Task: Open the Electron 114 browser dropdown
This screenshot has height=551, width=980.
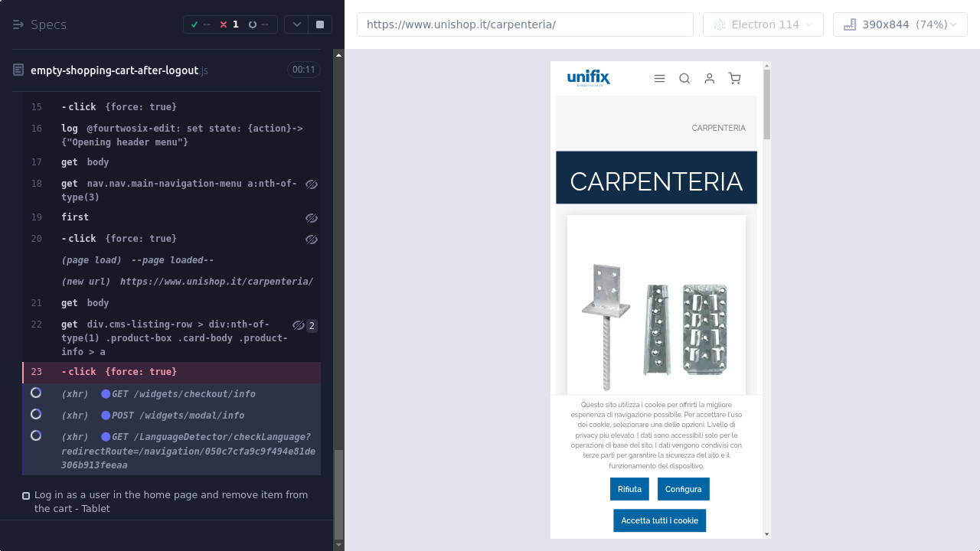Action: (x=763, y=24)
